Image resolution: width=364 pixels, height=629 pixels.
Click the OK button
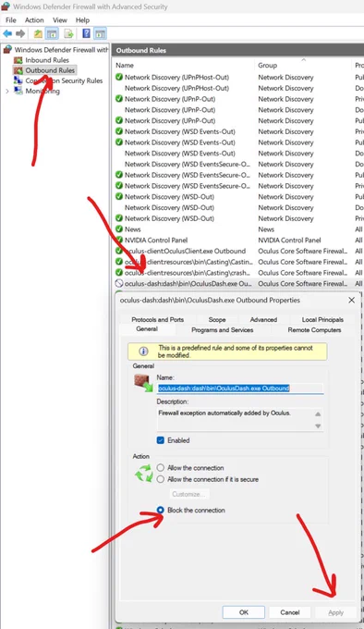(x=244, y=612)
